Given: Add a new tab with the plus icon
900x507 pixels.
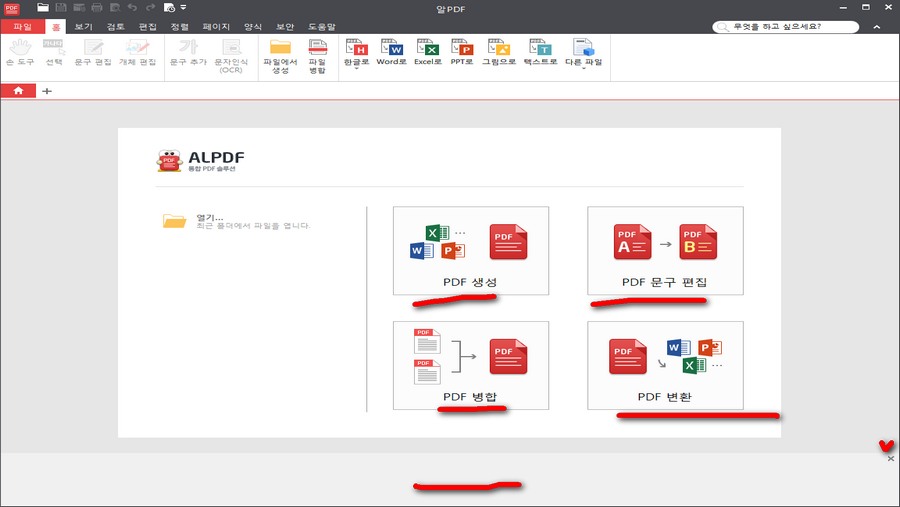Looking at the screenshot, I should pyautogui.click(x=47, y=91).
